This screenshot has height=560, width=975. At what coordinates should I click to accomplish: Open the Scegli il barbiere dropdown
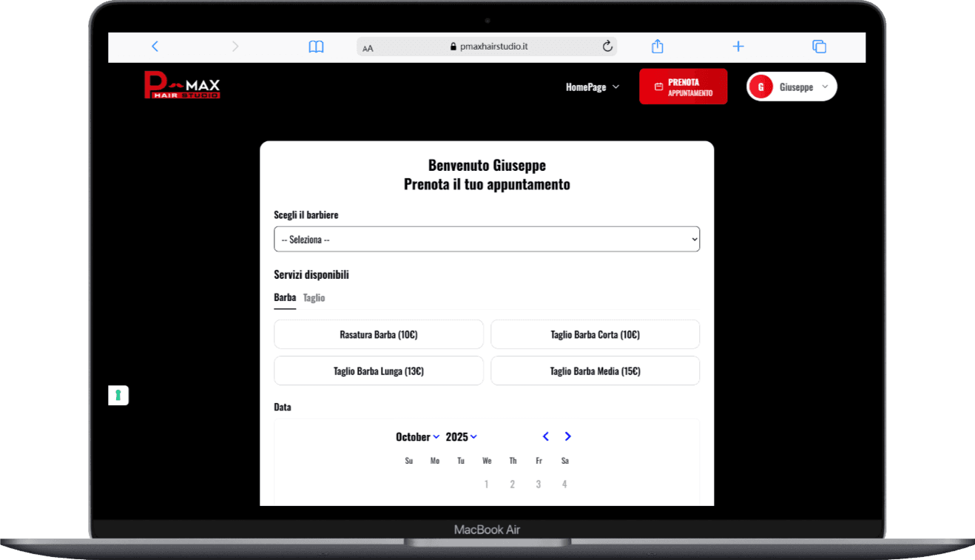pos(486,240)
